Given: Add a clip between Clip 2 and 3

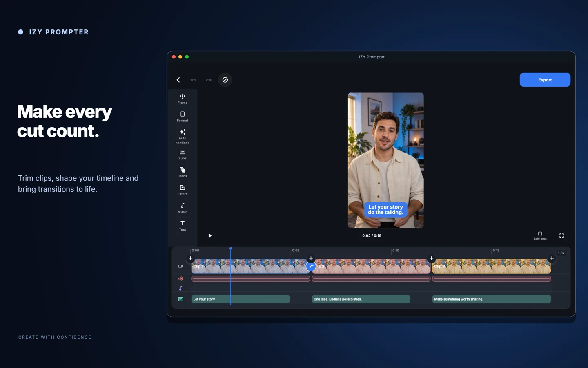Looking at the screenshot, I should click(431, 258).
